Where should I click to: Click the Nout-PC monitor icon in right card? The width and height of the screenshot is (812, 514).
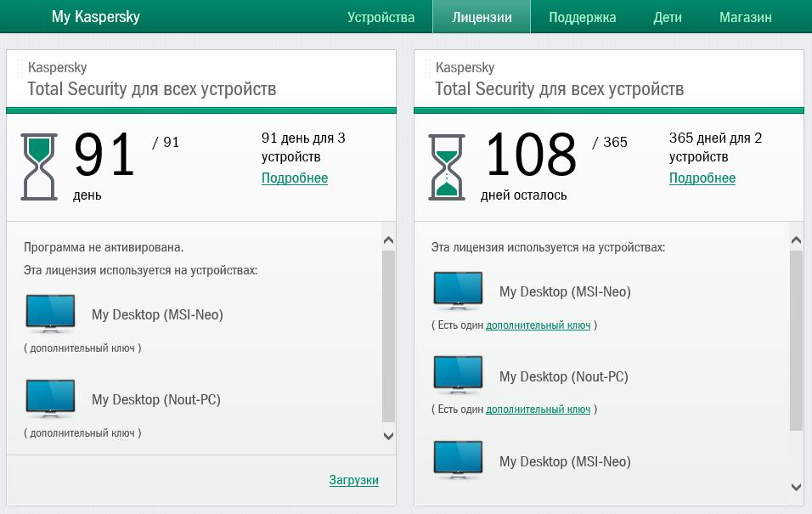coord(458,376)
